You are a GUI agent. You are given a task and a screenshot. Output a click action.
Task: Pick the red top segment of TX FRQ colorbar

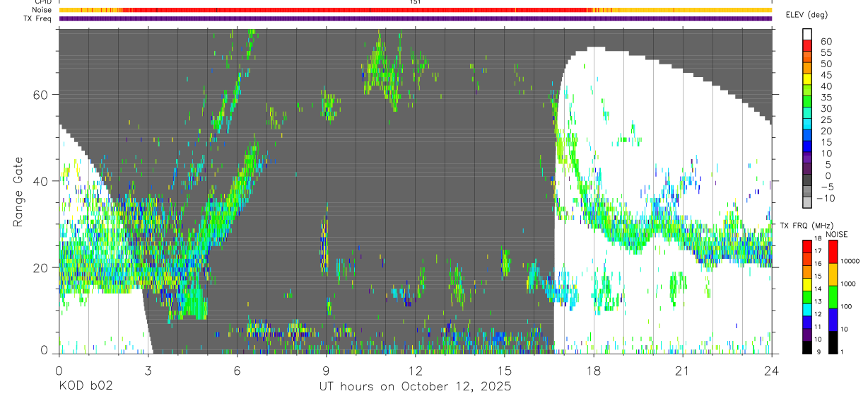[806, 246]
